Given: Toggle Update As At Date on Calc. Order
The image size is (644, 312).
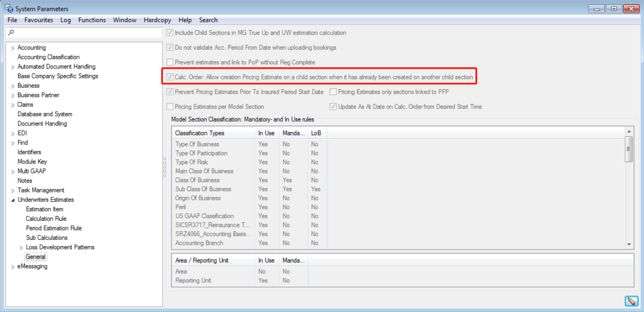Looking at the screenshot, I should click(x=333, y=107).
